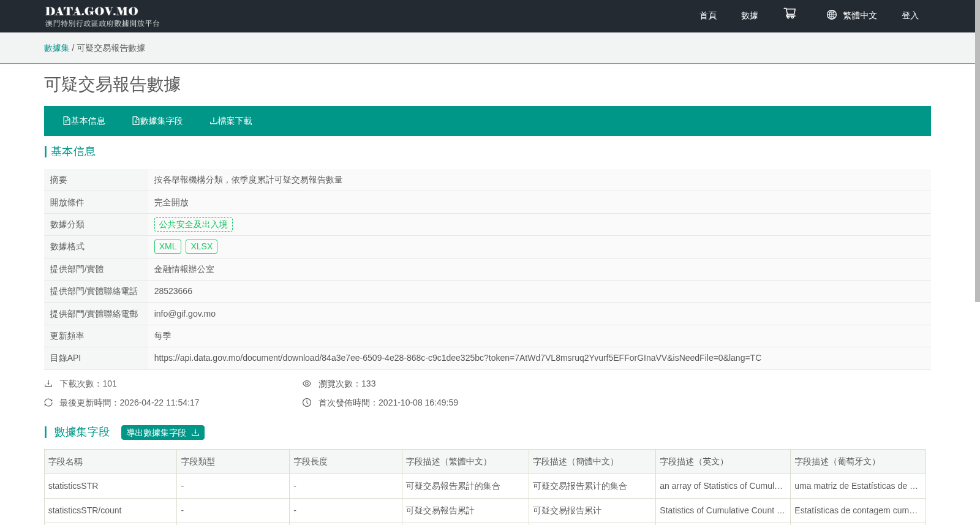Image resolution: width=980 pixels, height=525 pixels.
Task: Click the 可疑交易报告累计 simplified description cell
Action: click(x=592, y=510)
